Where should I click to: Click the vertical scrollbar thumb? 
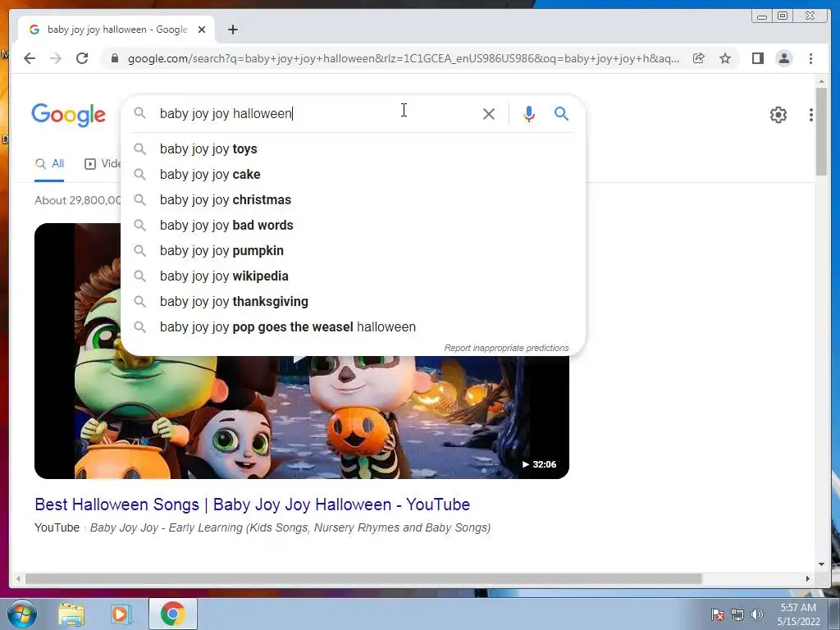821,131
